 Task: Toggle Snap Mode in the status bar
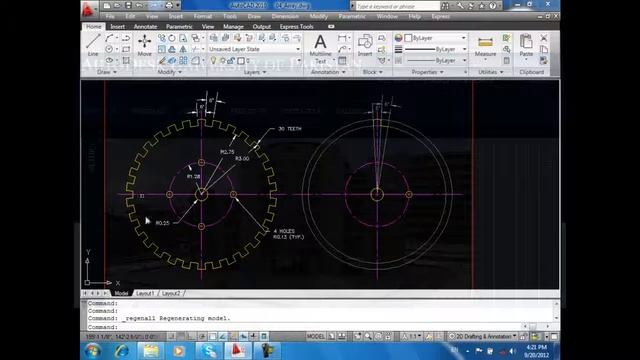click(x=171, y=336)
